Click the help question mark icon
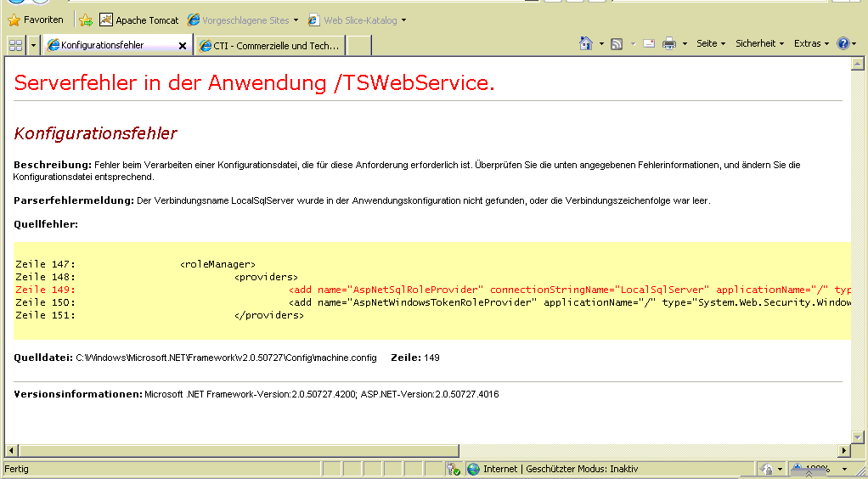 point(843,43)
